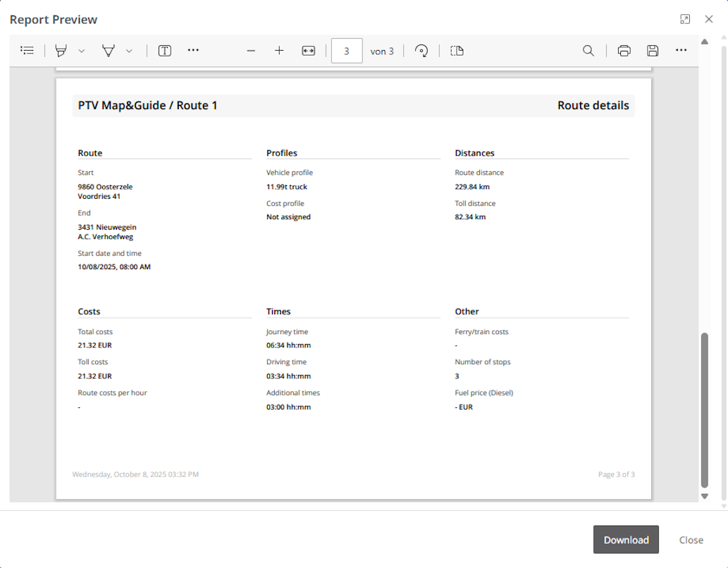Open more annotation tools menu

point(193,51)
